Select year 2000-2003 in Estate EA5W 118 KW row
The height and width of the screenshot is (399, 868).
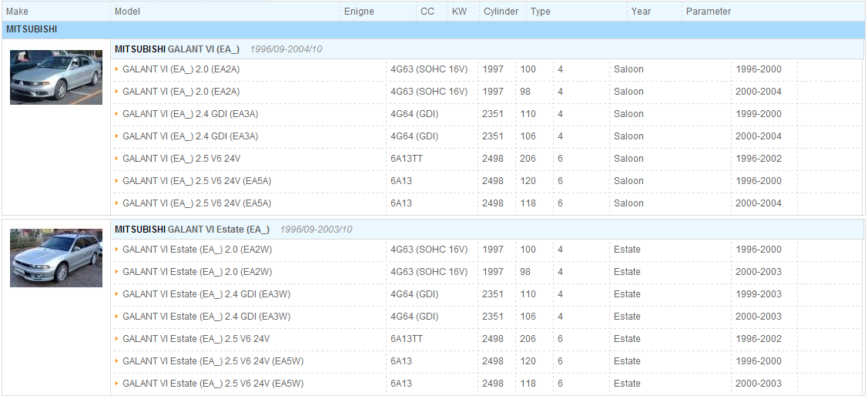click(x=759, y=383)
